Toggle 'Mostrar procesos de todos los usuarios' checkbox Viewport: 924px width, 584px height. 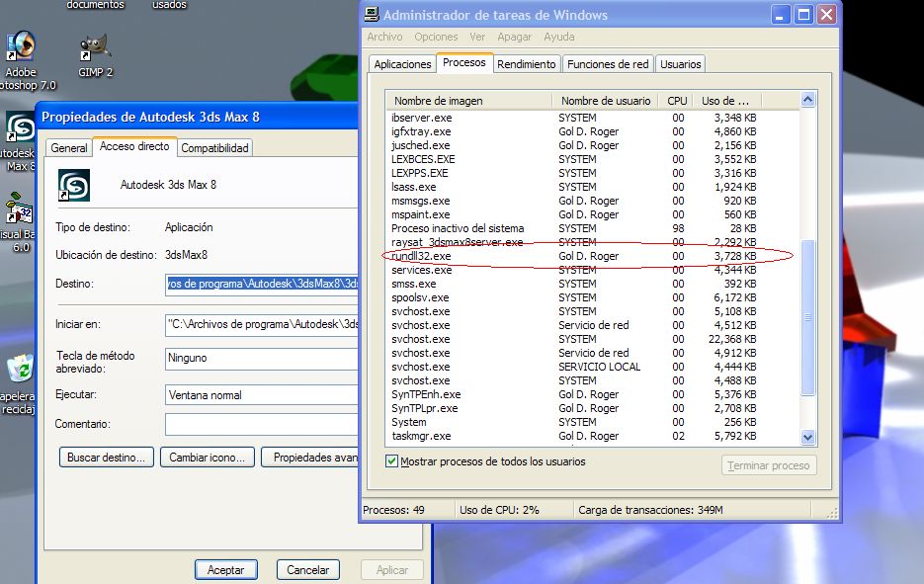click(x=391, y=460)
